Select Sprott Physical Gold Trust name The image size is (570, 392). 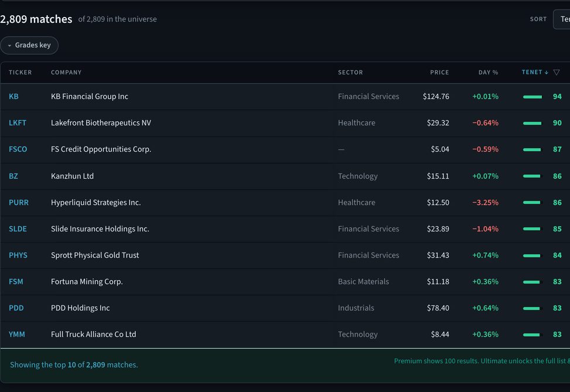click(95, 255)
